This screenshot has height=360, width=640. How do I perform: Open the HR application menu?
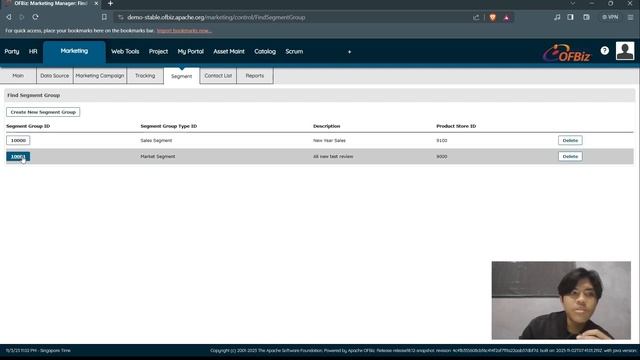click(33, 51)
